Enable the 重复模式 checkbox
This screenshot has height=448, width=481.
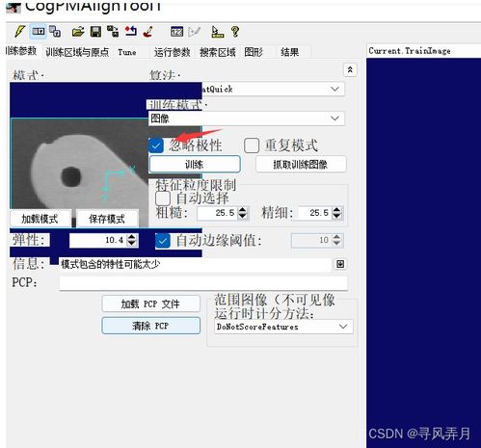pos(252,145)
